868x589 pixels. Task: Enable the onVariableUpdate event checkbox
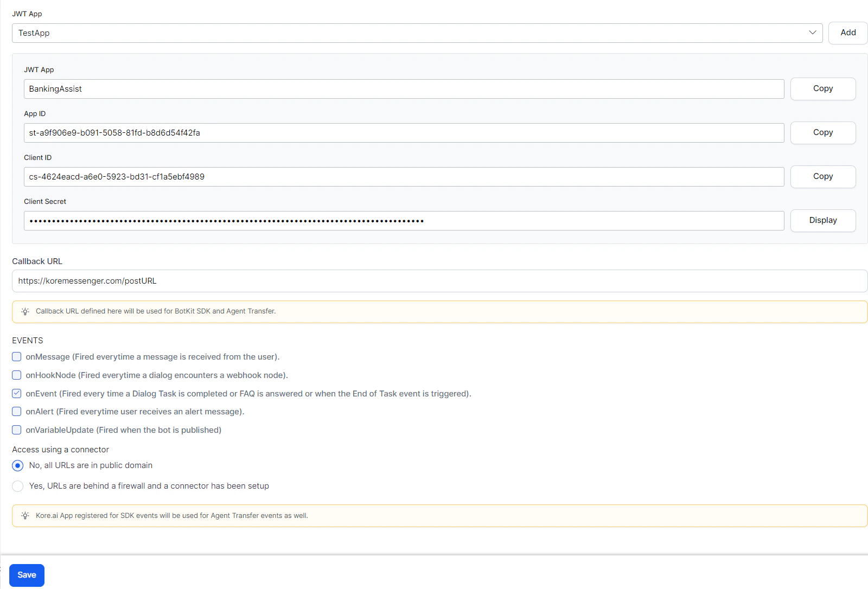(x=17, y=430)
